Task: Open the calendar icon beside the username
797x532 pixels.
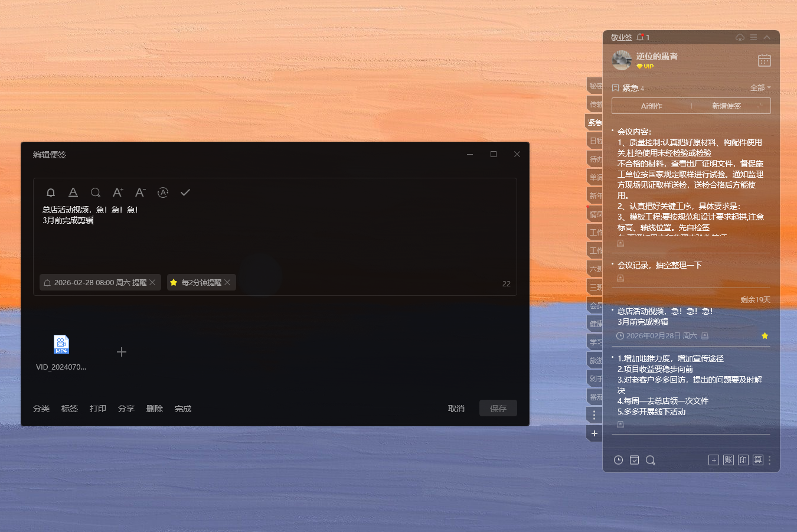Action: 764,60
